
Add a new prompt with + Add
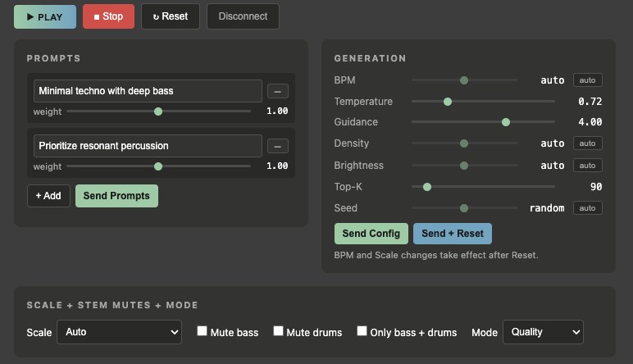coord(48,196)
